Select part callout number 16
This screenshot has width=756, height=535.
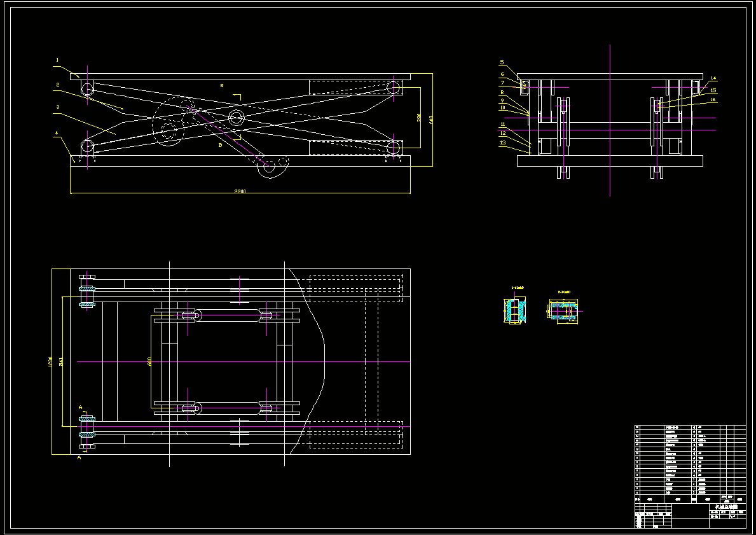pos(713,100)
